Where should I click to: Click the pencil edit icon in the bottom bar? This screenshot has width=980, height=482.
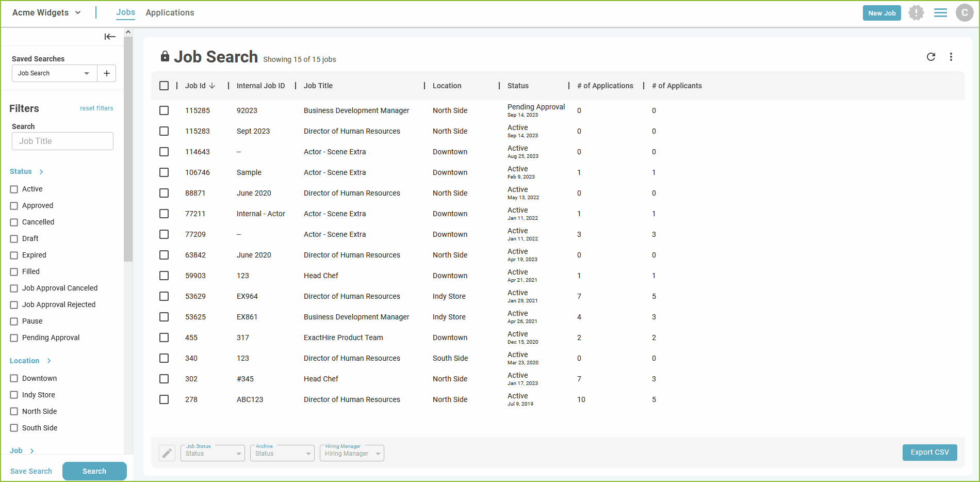coord(167,453)
